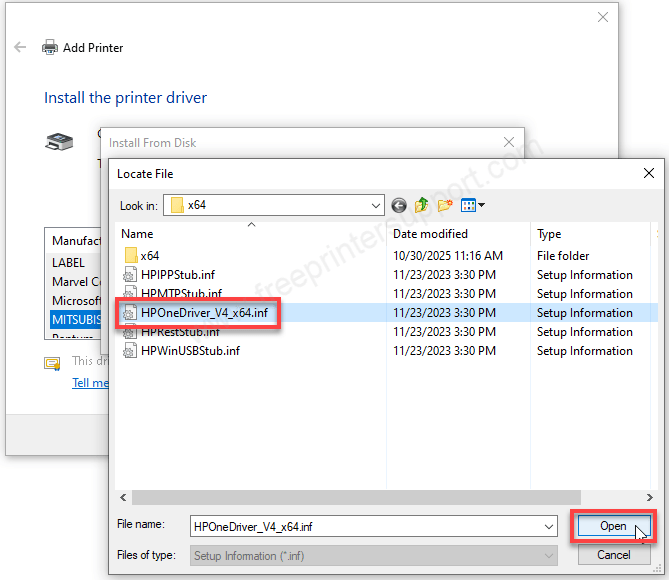The height and width of the screenshot is (580, 669).
Task: Open the View Menu icon in toolbar
Action: point(473,205)
